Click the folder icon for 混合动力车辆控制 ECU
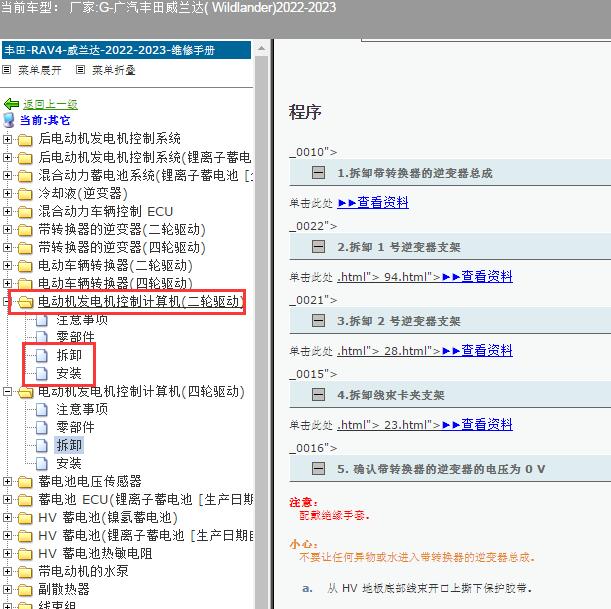This screenshot has height=609, width=611. 25,212
